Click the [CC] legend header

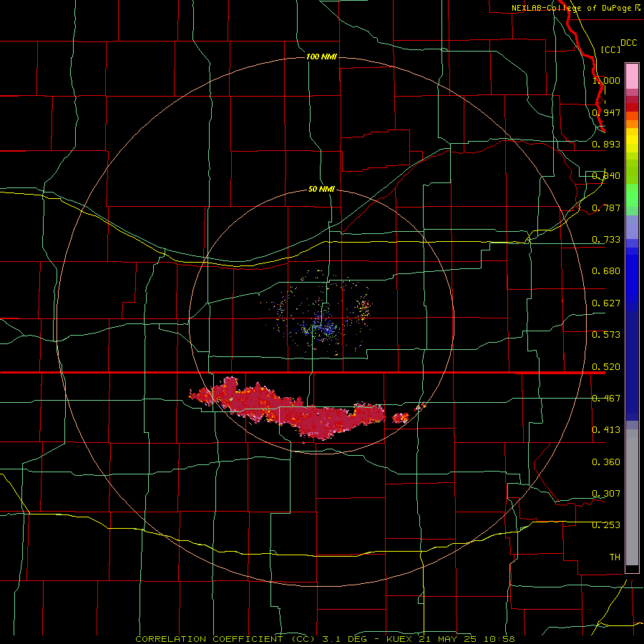click(611, 49)
